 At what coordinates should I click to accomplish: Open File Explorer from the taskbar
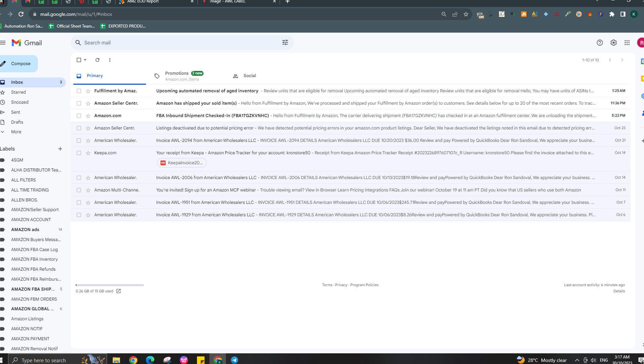tap(116, 360)
